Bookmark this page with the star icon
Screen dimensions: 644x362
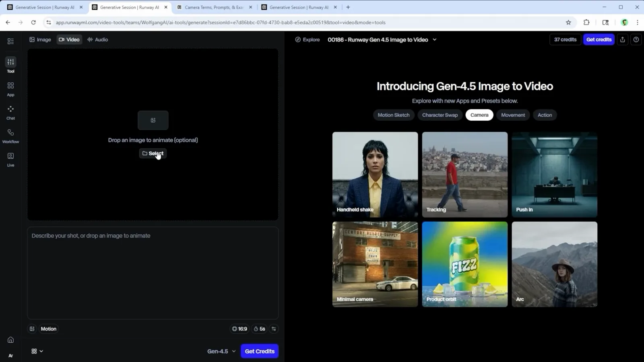click(568, 23)
